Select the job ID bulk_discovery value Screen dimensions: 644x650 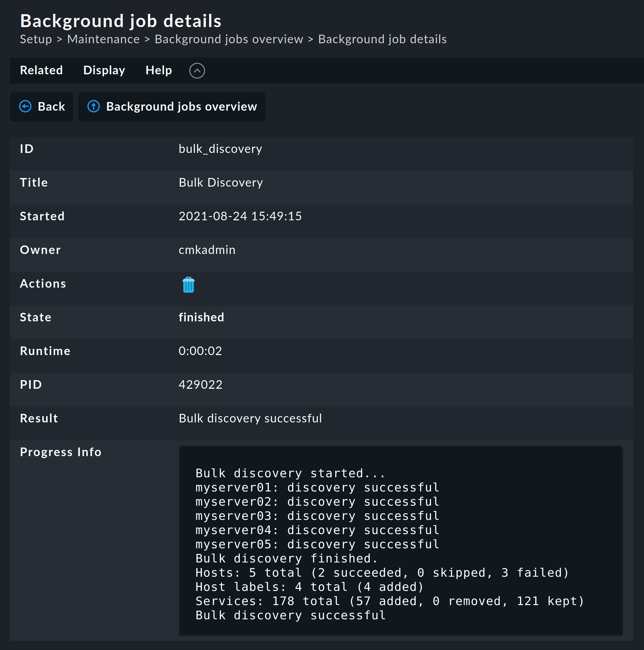[x=220, y=149]
